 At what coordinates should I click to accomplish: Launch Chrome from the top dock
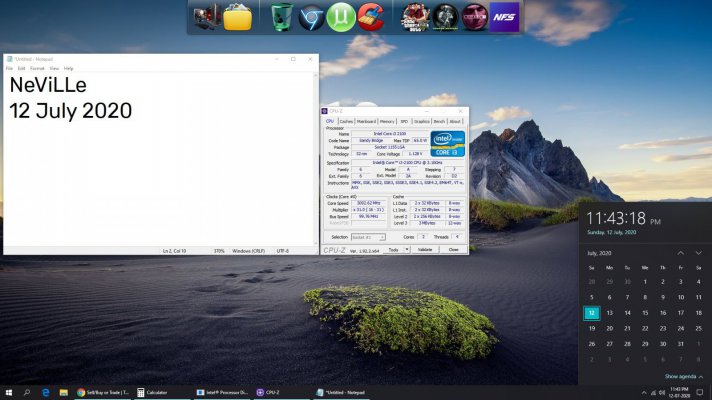point(312,17)
